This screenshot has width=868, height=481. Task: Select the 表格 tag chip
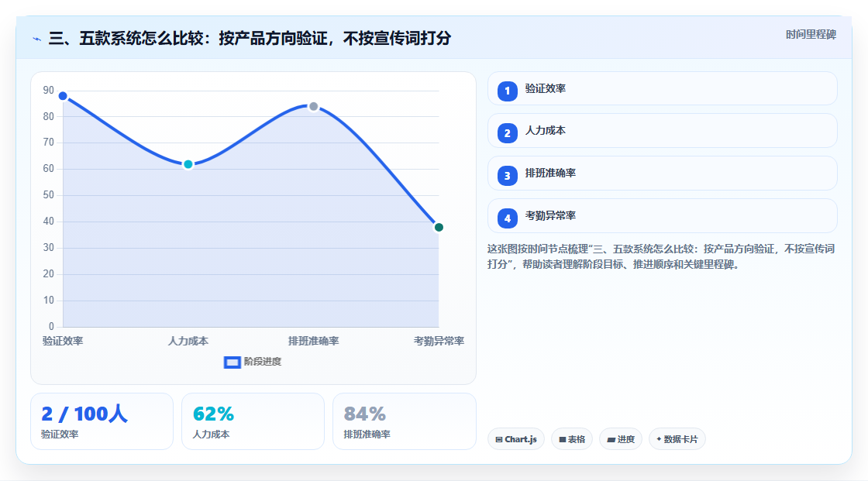click(x=572, y=439)
